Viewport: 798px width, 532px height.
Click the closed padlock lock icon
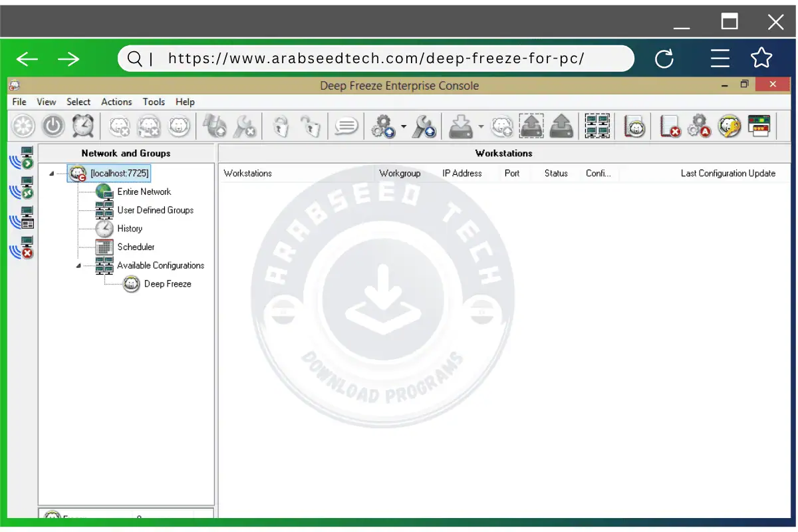281,126
